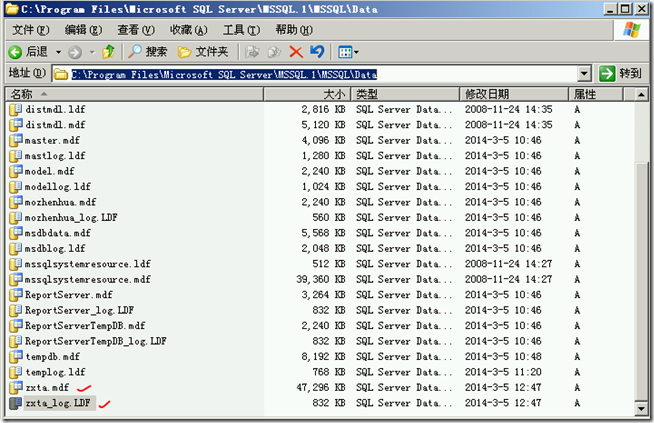Click the zxta.mdf file icon
This screenshot has height=423, width=654.
pyautogui.click(x=16, y=387)
